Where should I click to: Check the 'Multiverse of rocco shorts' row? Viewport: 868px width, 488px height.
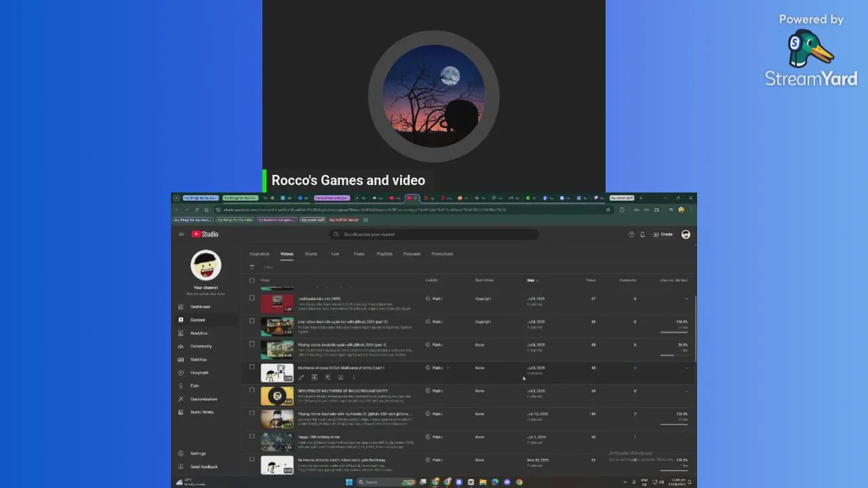[x=252, y=460]
